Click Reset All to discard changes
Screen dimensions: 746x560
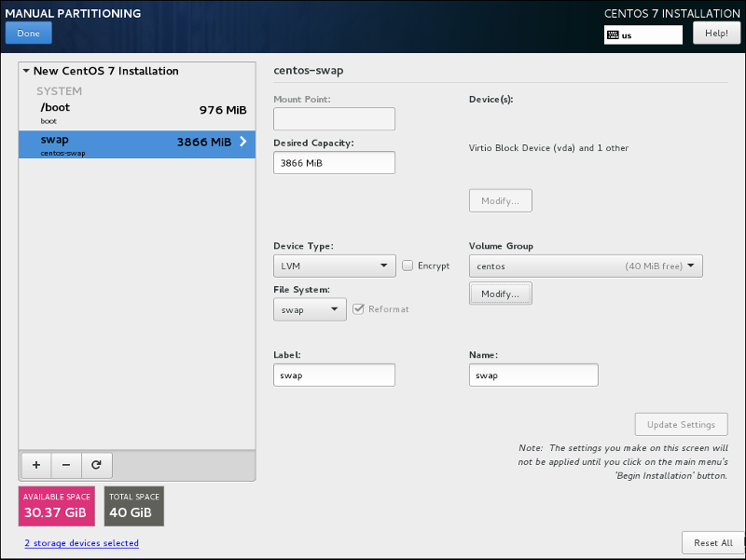(x=712, y=542)
